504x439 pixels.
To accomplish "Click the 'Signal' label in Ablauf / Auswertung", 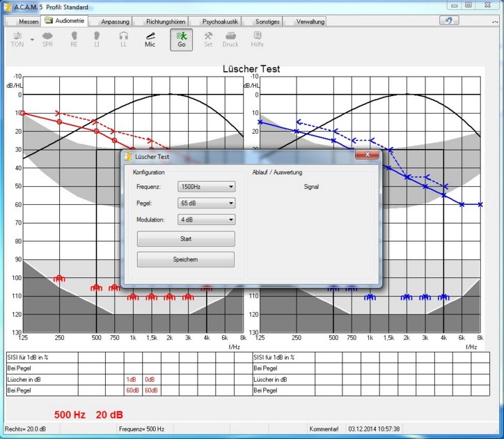I will click(x=311, y=187).
